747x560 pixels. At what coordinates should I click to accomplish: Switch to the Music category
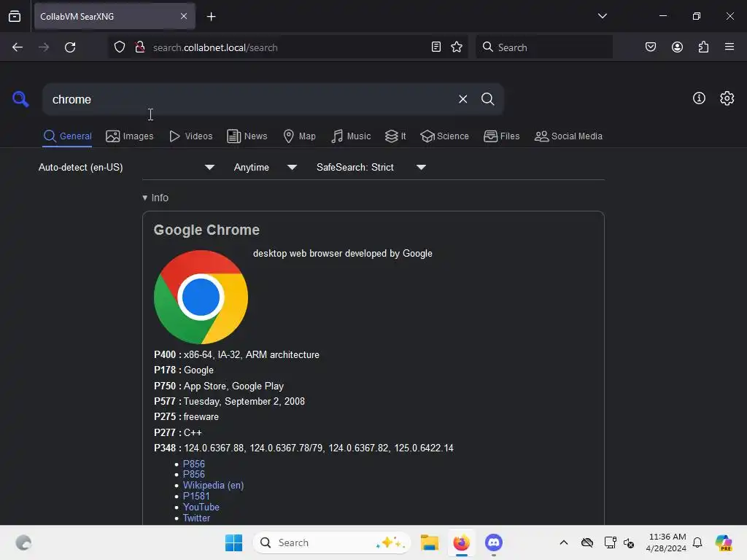point(351,136)
